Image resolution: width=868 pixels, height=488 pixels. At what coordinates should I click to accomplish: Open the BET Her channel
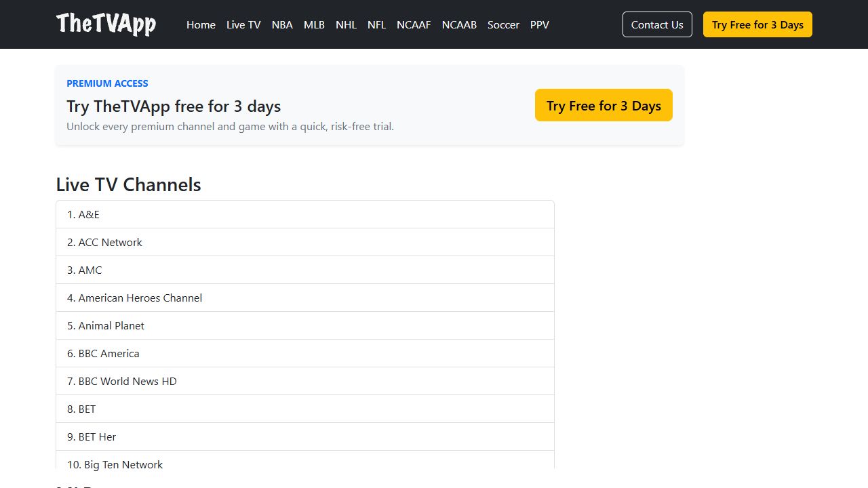click(x=305, y=436)
